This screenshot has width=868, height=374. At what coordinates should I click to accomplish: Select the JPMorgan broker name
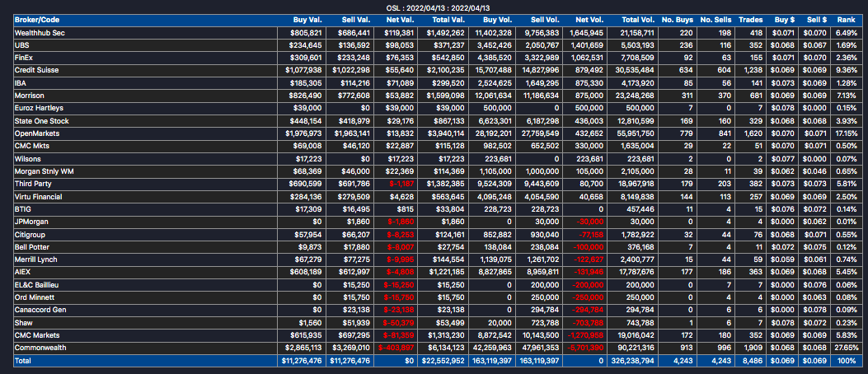point(31,222)
